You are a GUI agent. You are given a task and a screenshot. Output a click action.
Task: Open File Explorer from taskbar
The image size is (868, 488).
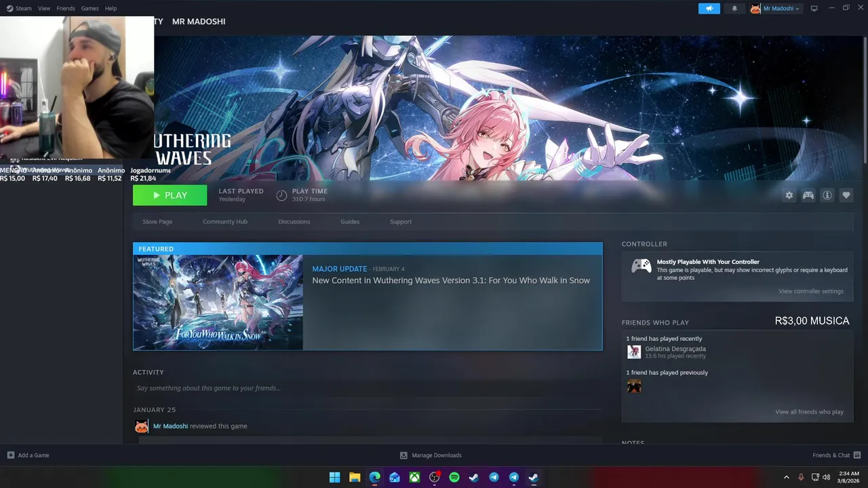(355, 477)
